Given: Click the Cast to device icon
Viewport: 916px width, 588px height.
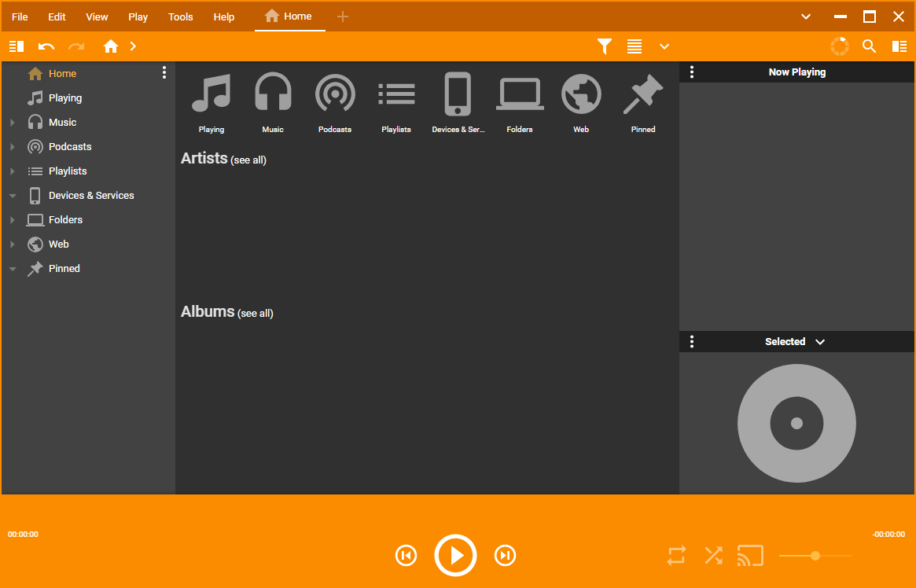Looking at the screenshot, I should coord(750,556).
